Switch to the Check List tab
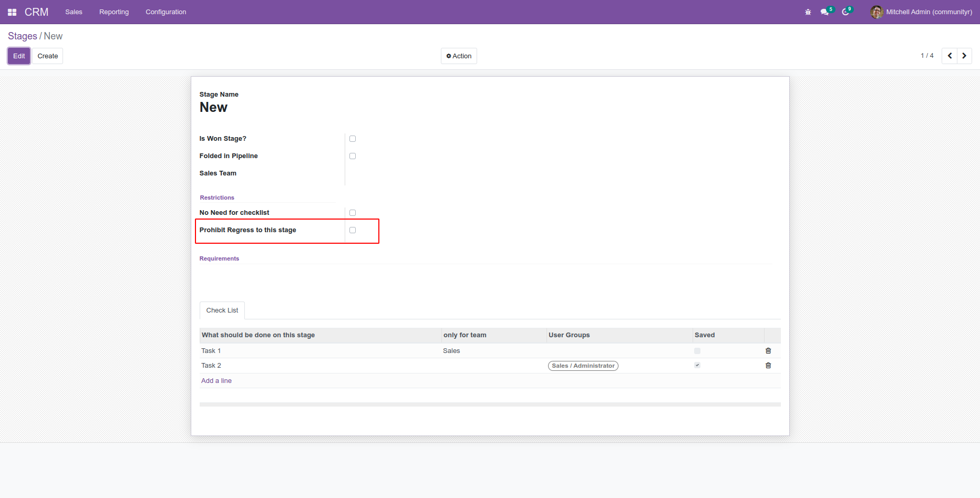980x498 pixels. click(x=222, y=310)
